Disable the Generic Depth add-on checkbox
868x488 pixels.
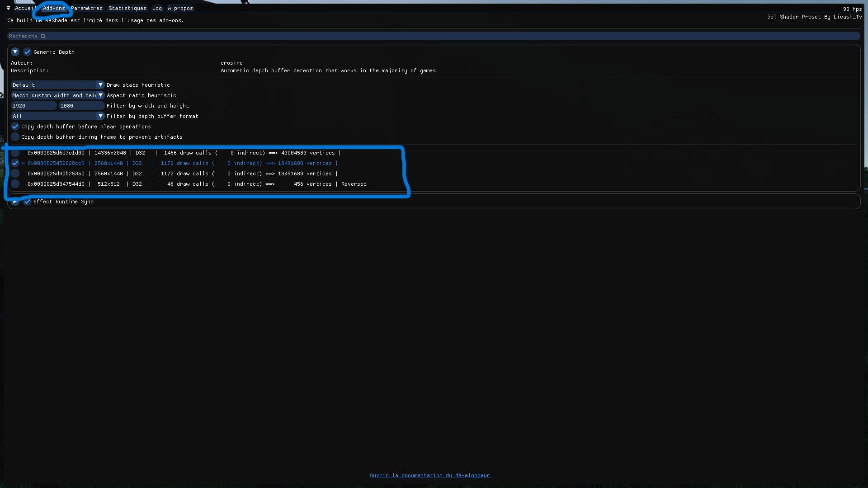point(27,52)
